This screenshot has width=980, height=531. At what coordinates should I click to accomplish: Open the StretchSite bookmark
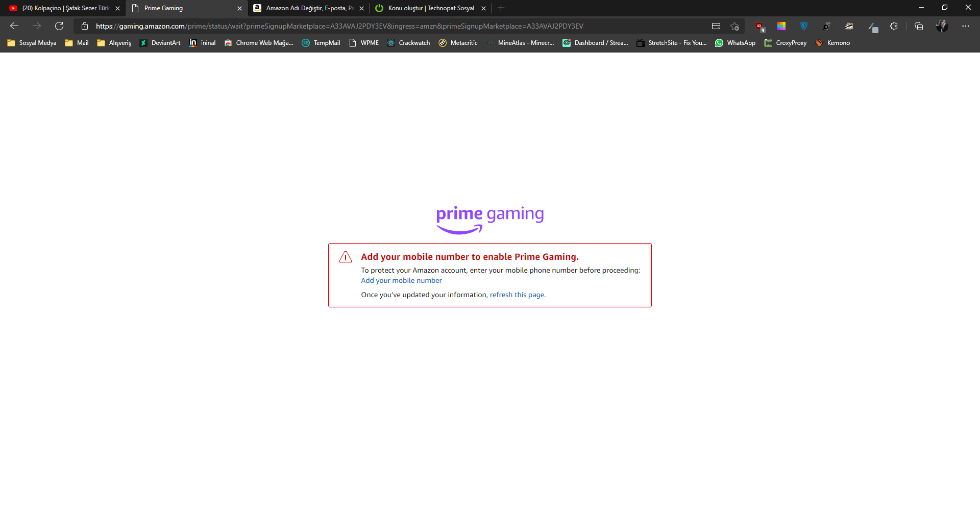672,43
